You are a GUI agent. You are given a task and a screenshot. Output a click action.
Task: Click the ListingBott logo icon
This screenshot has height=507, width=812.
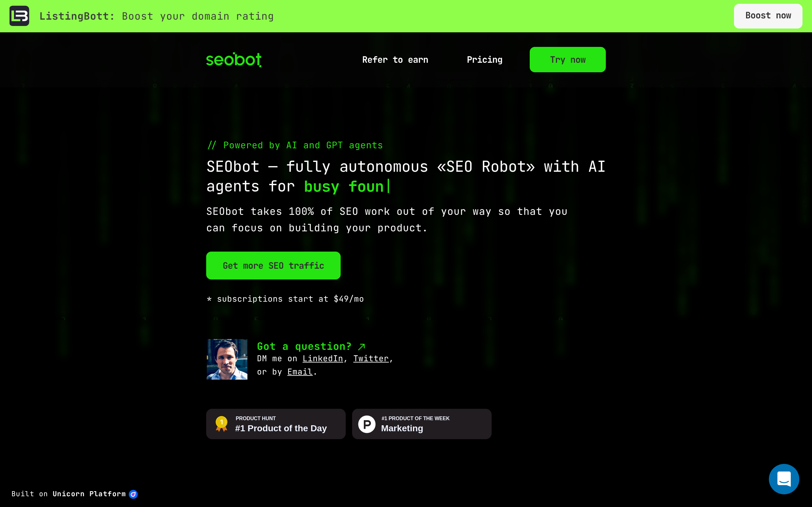click(19, 16)
